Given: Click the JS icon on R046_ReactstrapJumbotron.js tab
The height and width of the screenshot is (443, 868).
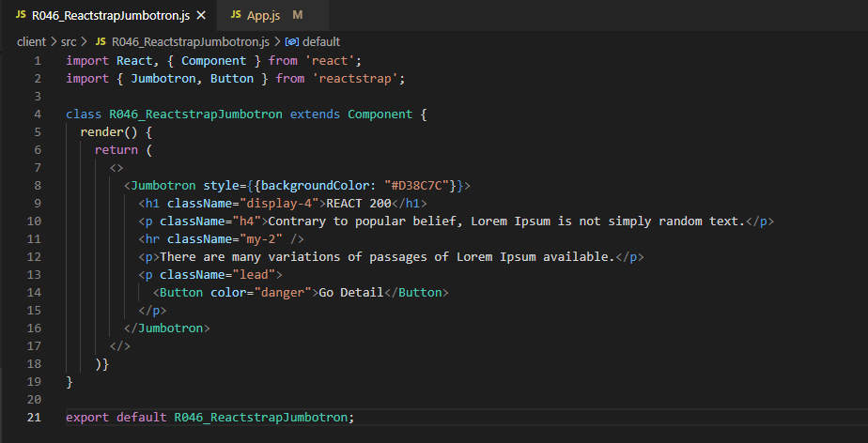Looking at the screenshot, I should [x=21, y=15].
